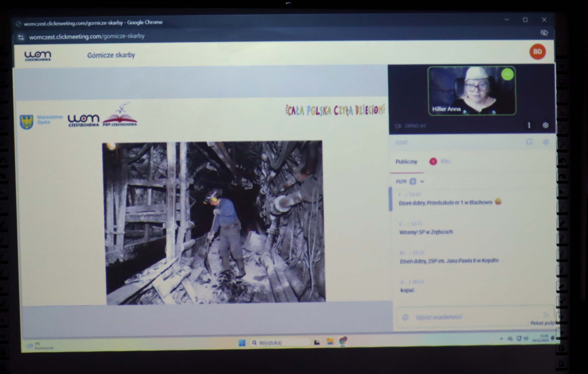Open the chat tab with red badge

click(440, 161)
